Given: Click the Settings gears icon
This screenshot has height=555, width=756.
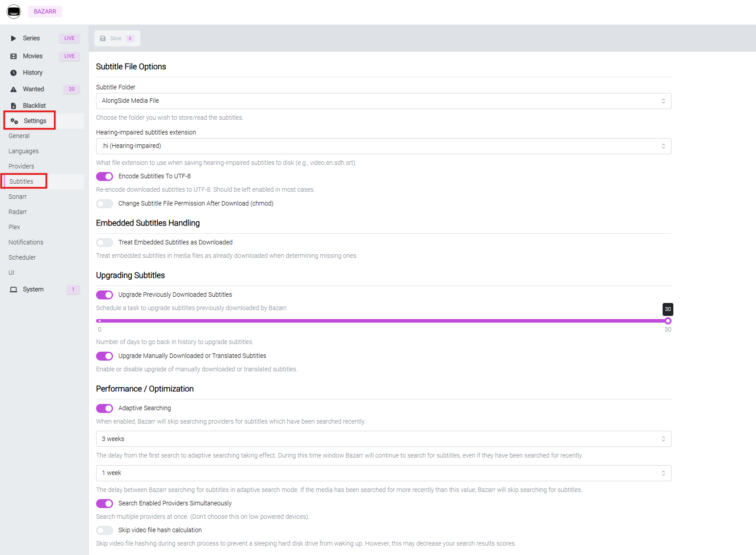Looking at the screenshot, I should [14, 121].
